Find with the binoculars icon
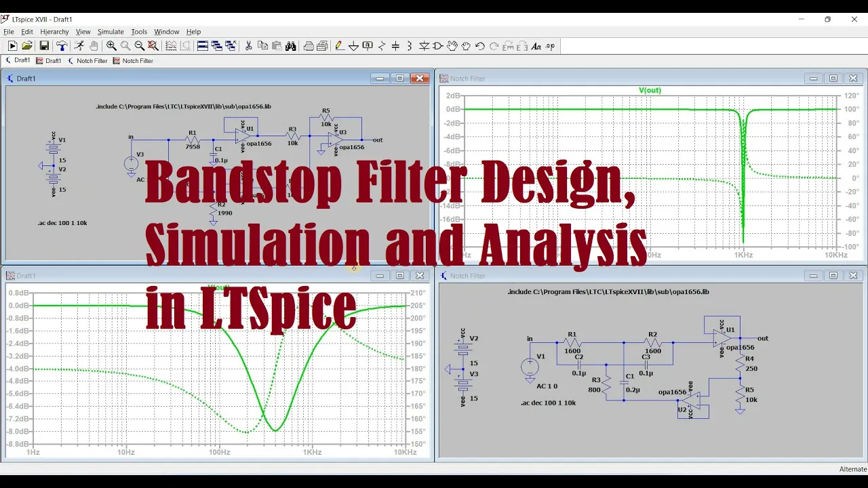Image resolution: width=868 pixels, height=488 pixels. 291,46
